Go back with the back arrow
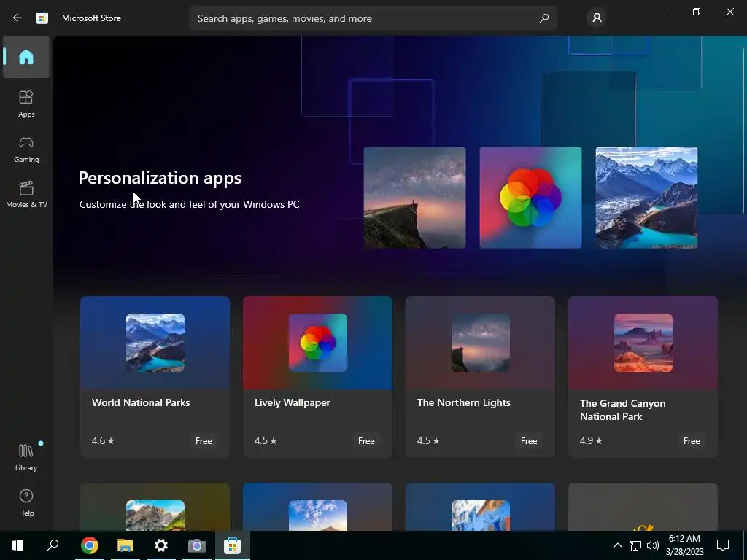Viewport: 747px width, 560px height. coord(18,18)
